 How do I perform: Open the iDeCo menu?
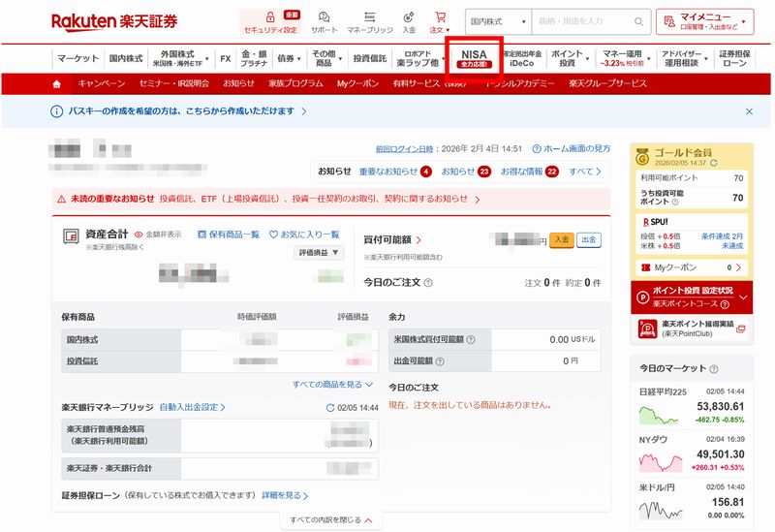tap(521, 58)
